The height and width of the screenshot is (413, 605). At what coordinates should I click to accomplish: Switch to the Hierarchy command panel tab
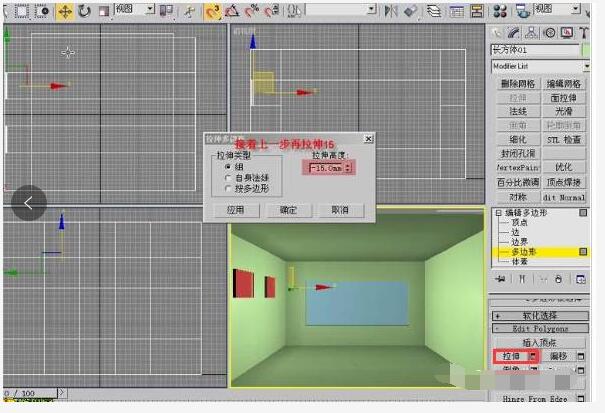[532, 33]
